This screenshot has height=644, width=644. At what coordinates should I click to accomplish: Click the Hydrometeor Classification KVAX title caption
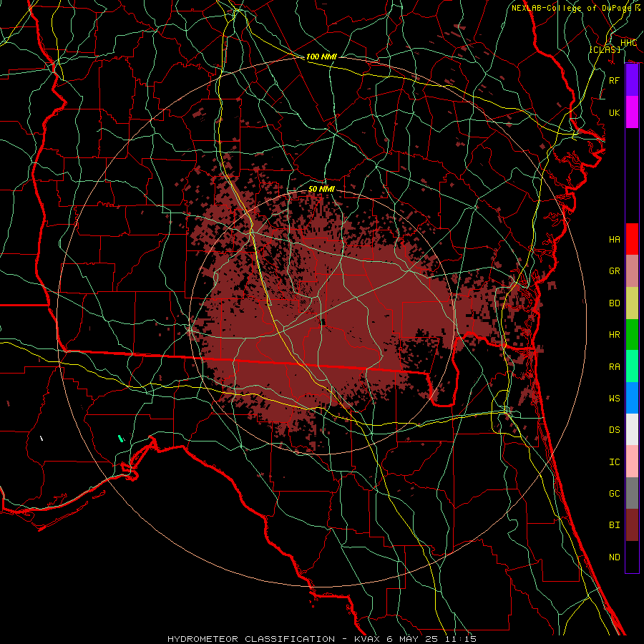[x=322, y=639]
